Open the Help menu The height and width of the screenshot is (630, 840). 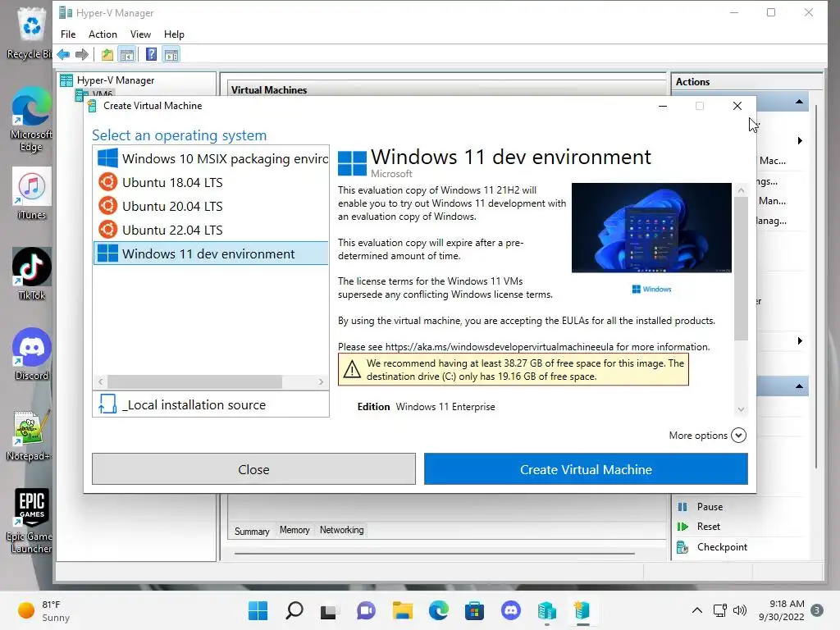pos(174,34)
